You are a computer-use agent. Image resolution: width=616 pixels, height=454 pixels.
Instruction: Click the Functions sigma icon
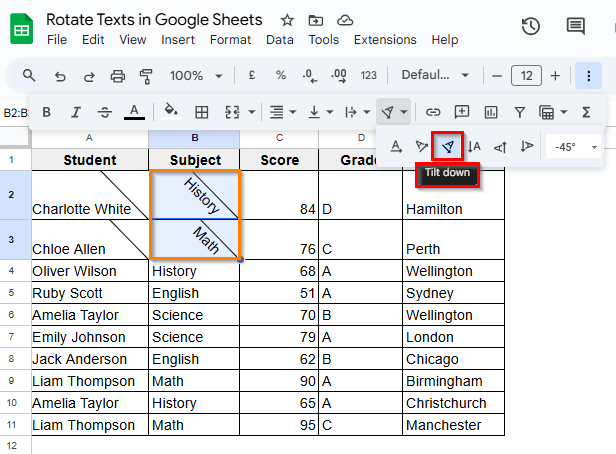pos(586,112)
